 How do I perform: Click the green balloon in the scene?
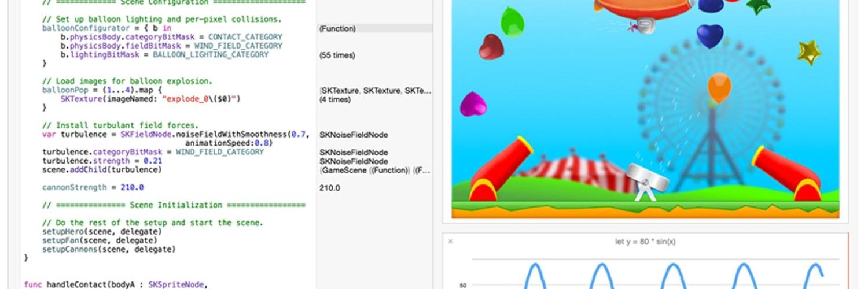click(x=512, y=22)
